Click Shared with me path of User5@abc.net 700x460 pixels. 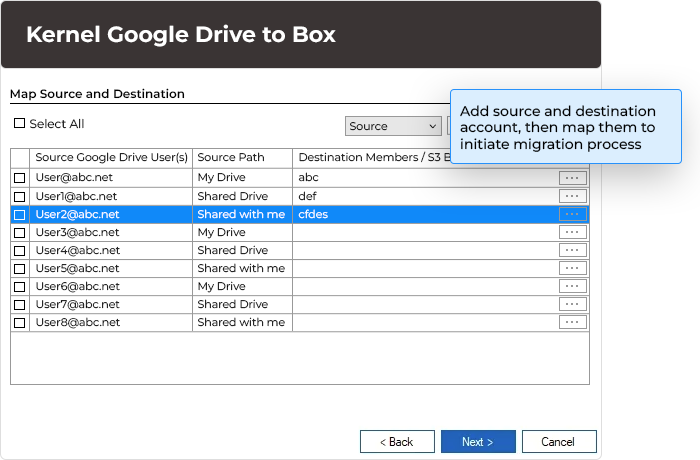point(241,268)
